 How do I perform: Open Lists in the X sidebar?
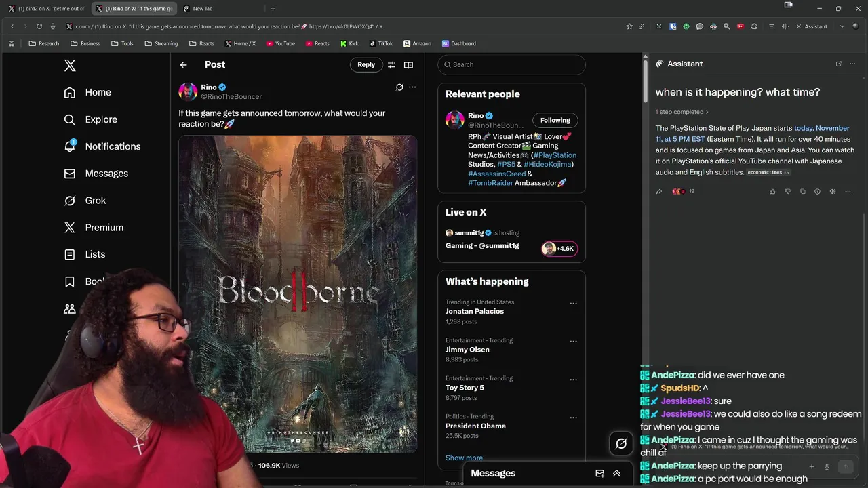tap(84, 254)
